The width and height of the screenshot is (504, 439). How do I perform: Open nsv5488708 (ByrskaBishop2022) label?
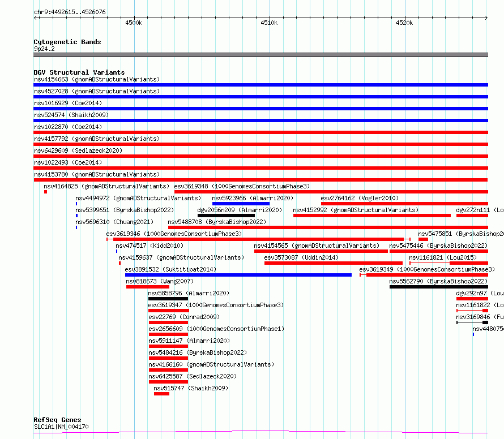[217, 222]
